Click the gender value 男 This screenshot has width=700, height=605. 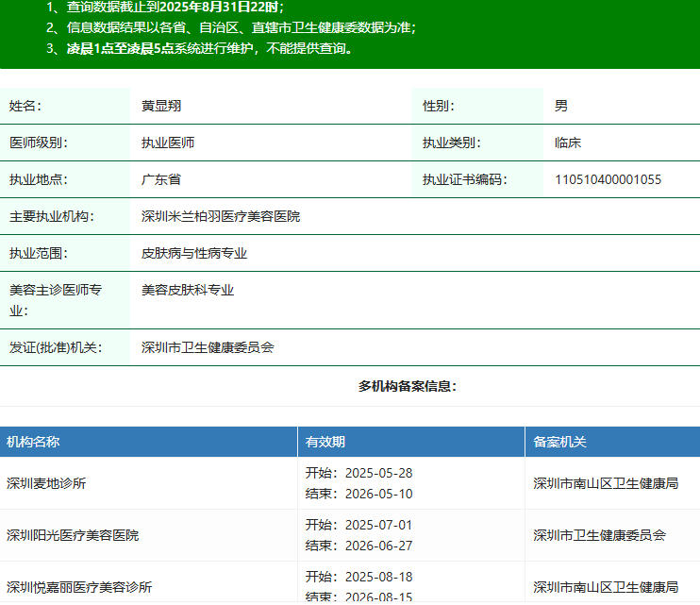561,106
